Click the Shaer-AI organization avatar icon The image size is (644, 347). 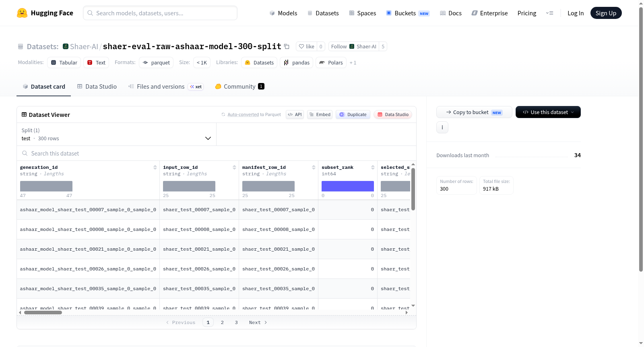click(x=66, y=46)
